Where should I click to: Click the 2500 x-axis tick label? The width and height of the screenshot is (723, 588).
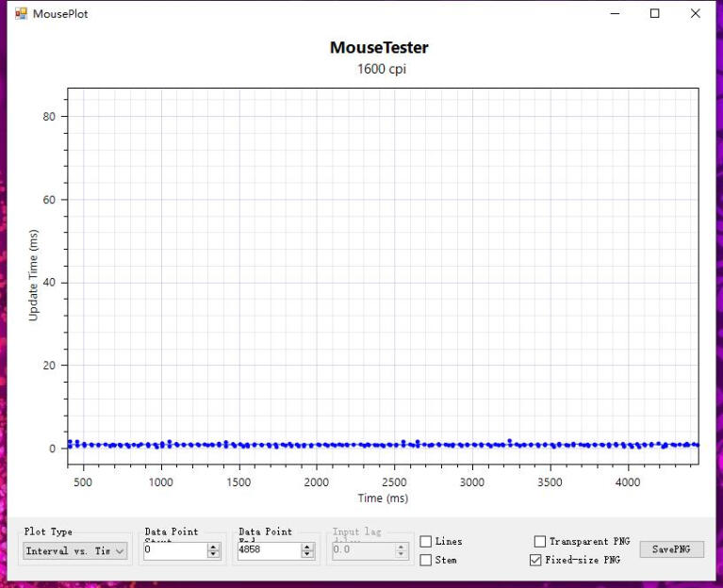pos(394,482)
